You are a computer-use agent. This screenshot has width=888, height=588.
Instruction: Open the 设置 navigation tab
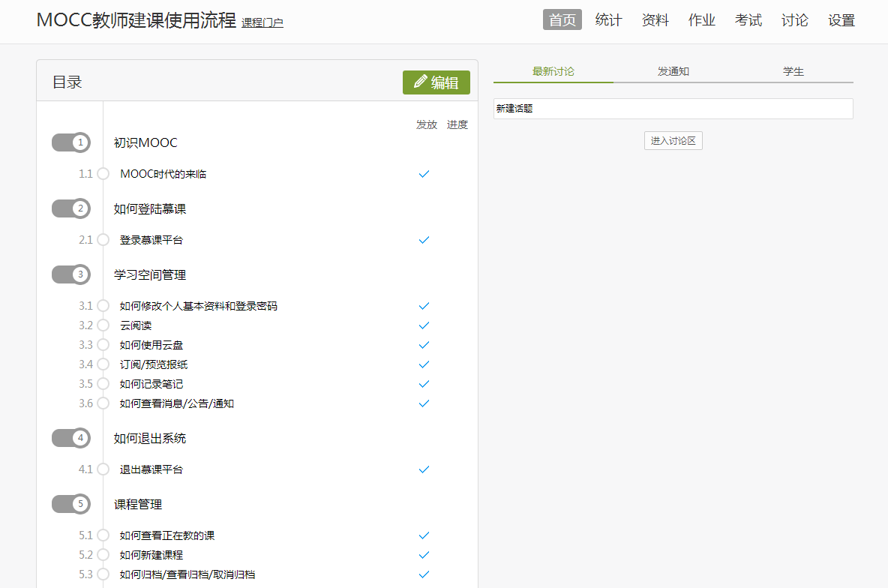coord(841,19)
